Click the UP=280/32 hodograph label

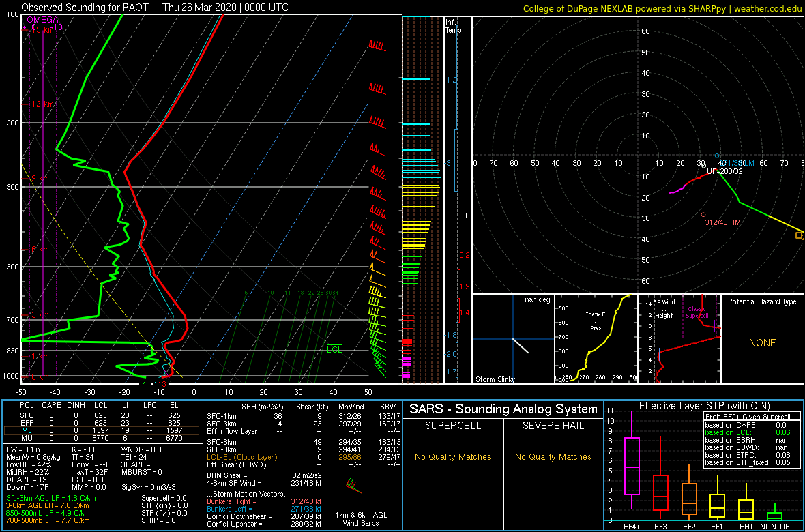click(724, 171)
